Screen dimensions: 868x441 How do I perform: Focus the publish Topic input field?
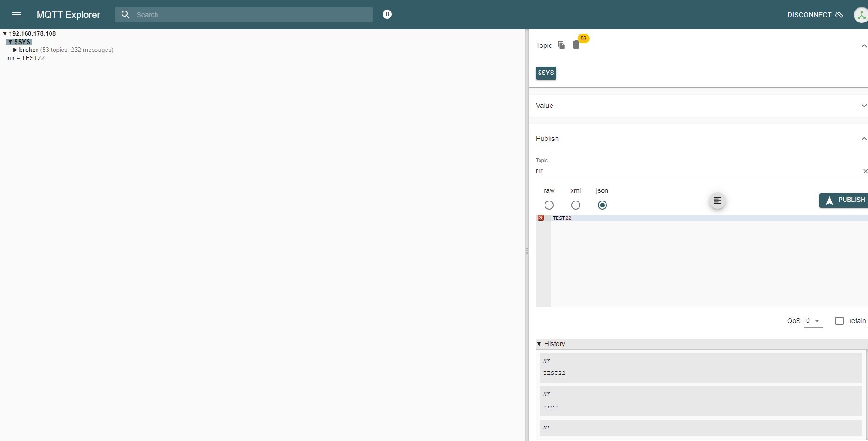[698, 171]
